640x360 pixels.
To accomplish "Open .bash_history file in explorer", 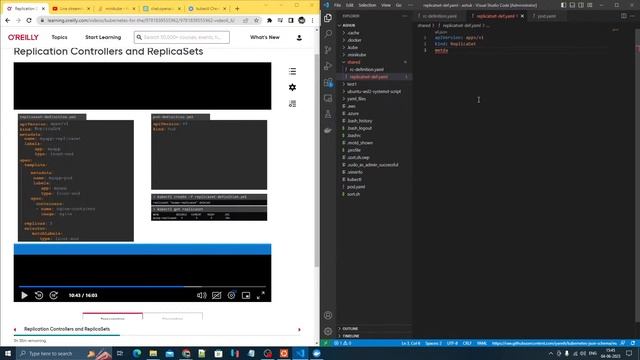I will tap(360, 121).
